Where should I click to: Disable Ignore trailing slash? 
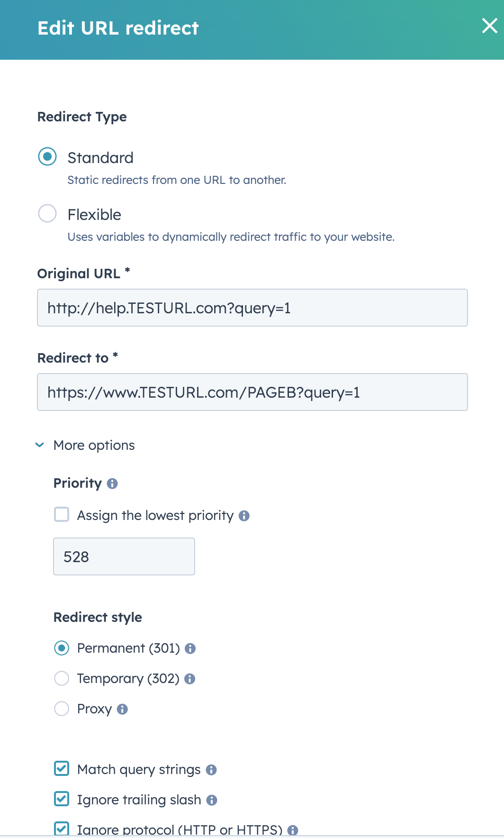(61, 799)
